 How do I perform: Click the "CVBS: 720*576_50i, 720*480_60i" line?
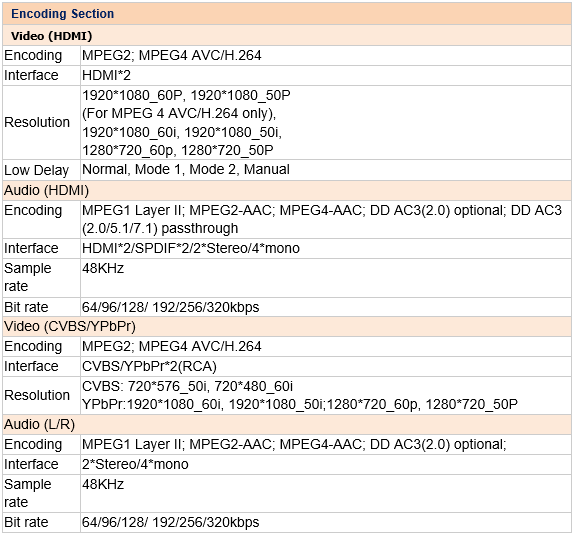point(187,387)
